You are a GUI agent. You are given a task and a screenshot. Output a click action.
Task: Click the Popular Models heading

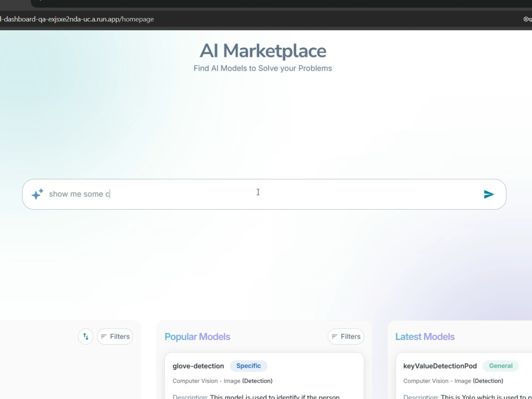click(197, 337)
